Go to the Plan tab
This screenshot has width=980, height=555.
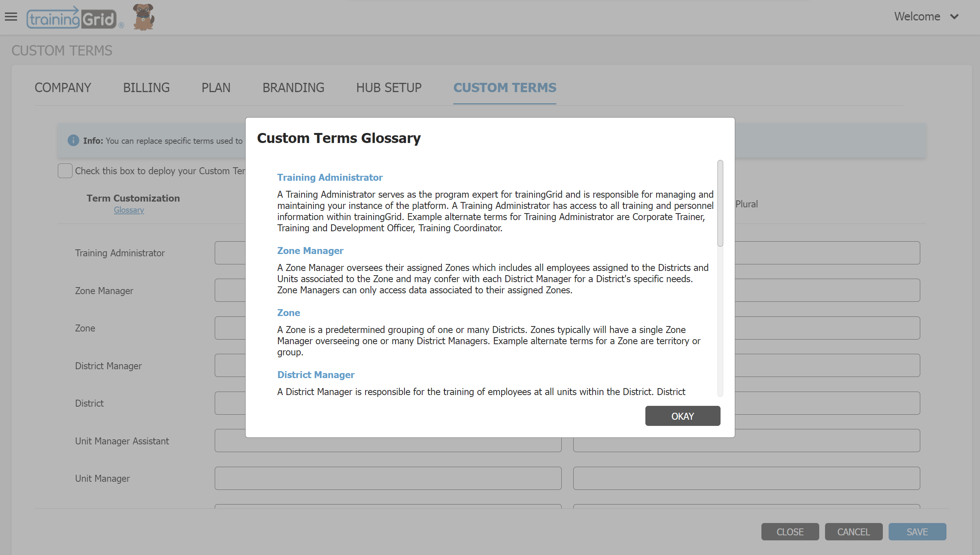(216, 88)
